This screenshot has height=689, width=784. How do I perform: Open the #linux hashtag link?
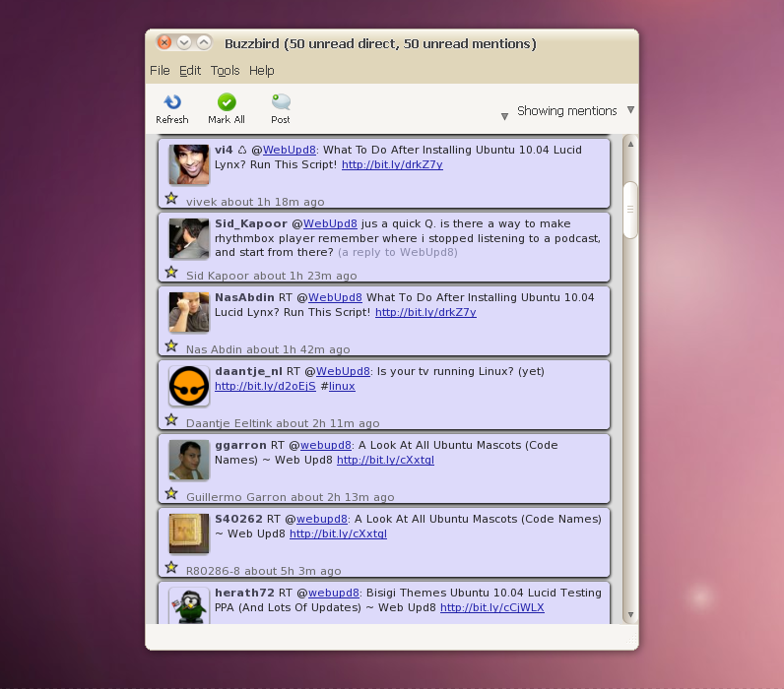[x=342, y=386]
